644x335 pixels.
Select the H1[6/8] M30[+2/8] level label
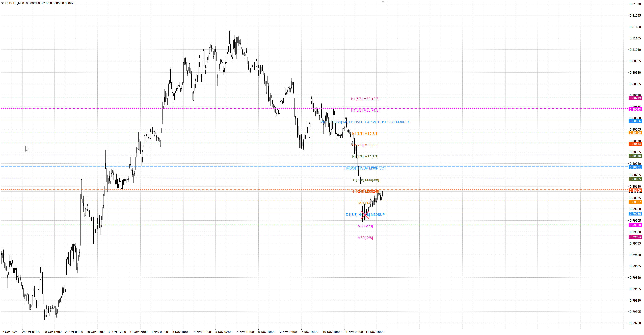tap(365, 99)
